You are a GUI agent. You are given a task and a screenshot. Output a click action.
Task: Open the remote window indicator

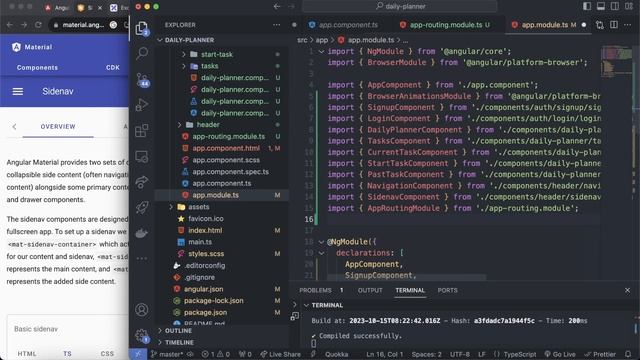[138, 354]
